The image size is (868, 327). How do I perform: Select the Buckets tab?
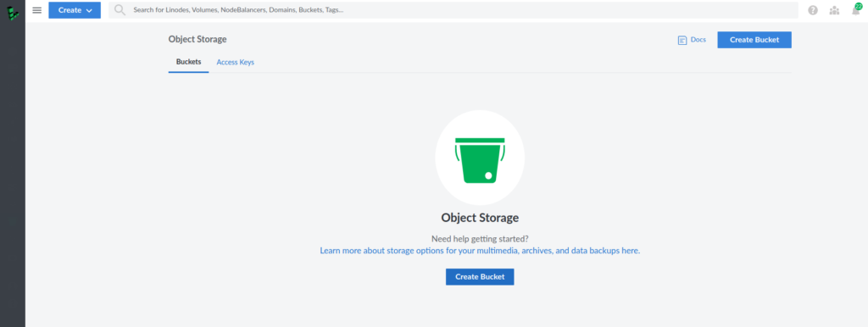189,62
